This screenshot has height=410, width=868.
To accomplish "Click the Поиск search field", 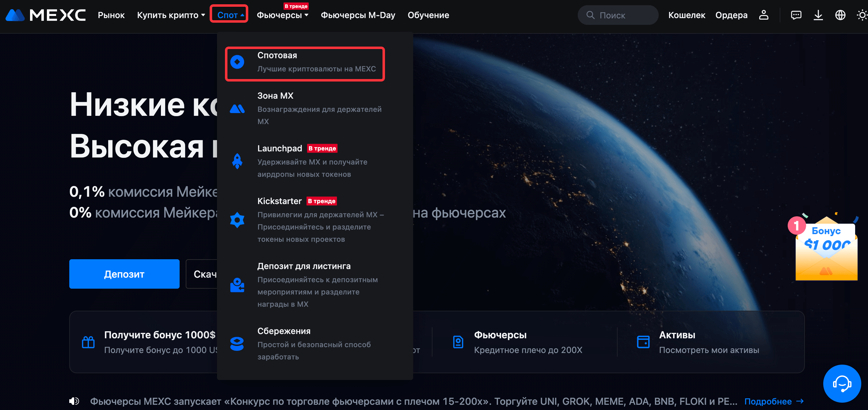I will 618,15.
